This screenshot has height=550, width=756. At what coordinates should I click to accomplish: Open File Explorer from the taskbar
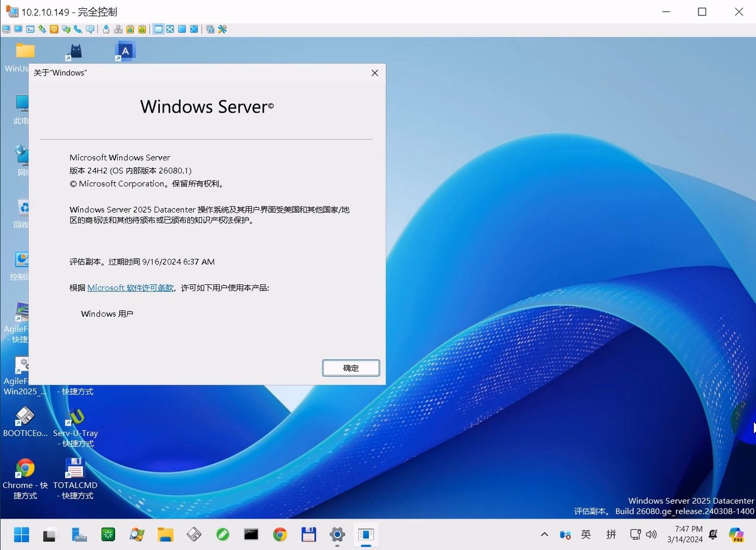coord(165,535)
